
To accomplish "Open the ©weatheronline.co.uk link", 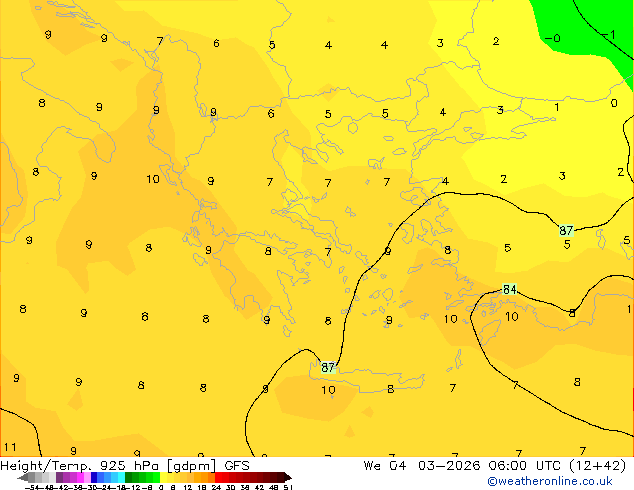I will (x=549, y=481).
